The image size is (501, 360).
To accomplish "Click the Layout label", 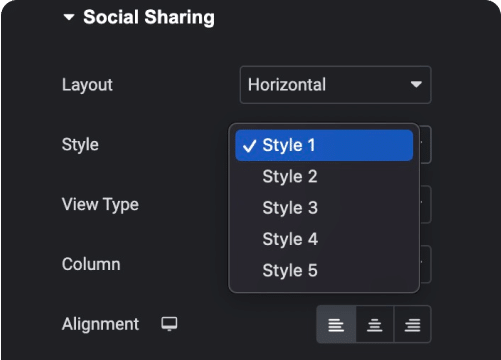I will [x=87, y=85].
